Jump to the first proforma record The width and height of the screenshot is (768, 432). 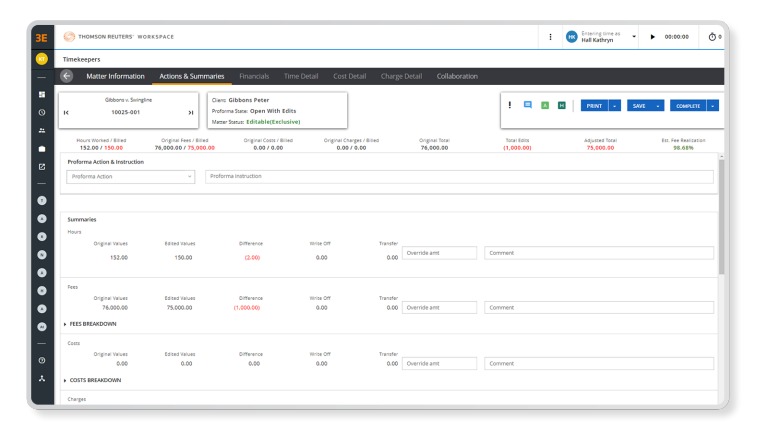click(x=66, y=112)
